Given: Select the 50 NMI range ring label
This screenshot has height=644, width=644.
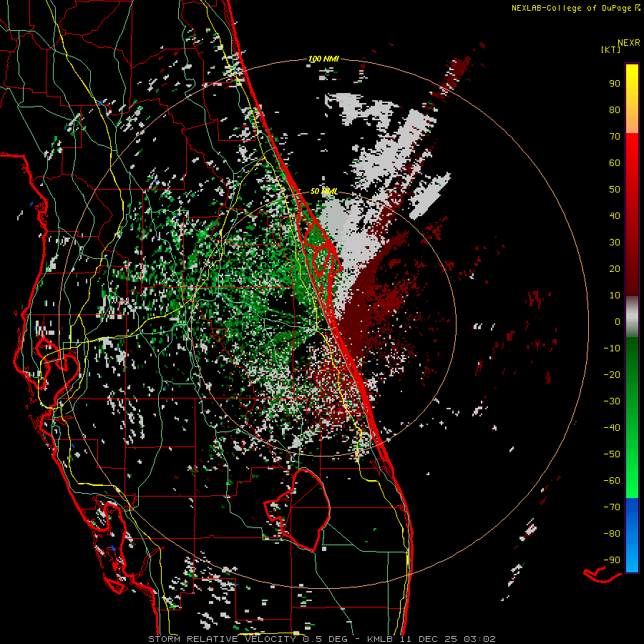Looking at the screenshot, I should 323,191.
